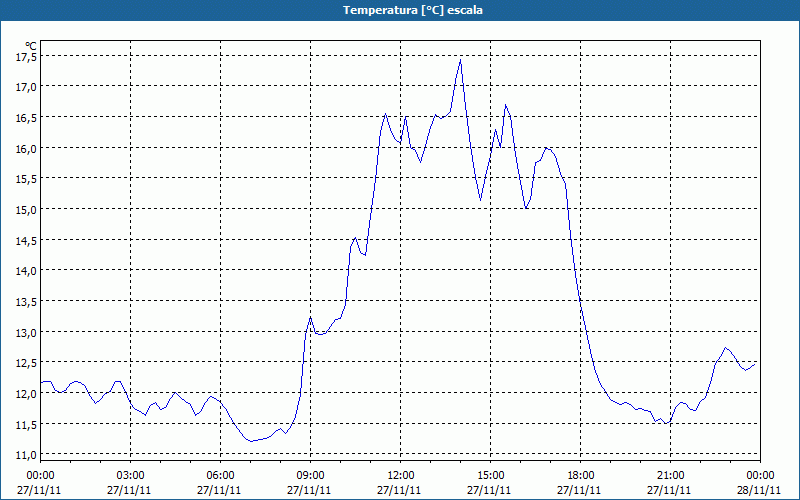Click the temperature curve peak near 14:00

pyautogui.click(x=460, y=60)
